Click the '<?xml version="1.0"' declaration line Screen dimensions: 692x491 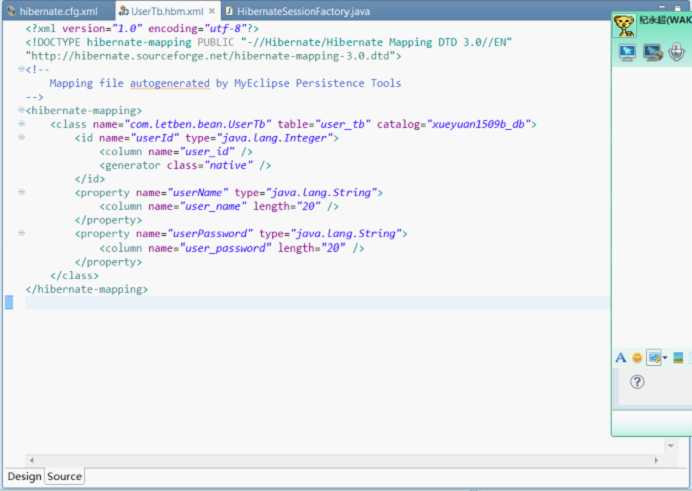(142, 29)
